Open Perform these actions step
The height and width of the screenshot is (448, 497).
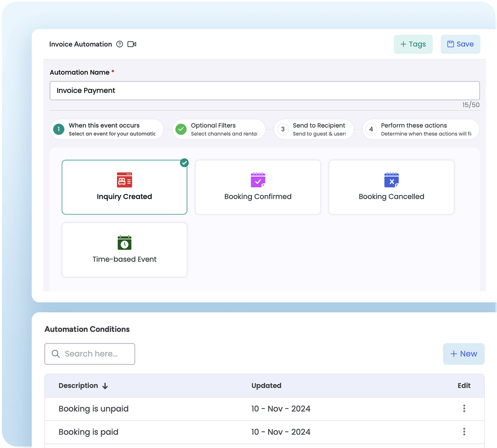coord(421,129)
